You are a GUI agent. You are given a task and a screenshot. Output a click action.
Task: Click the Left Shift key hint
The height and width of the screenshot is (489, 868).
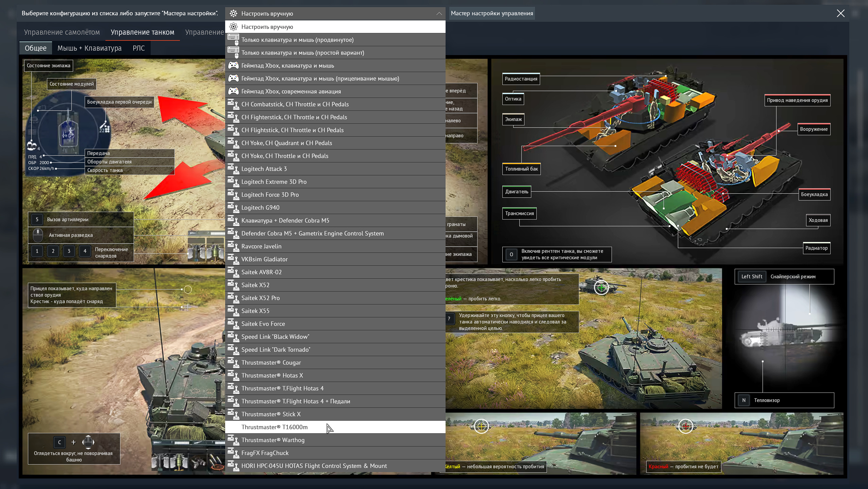click(x=752, y=277)
